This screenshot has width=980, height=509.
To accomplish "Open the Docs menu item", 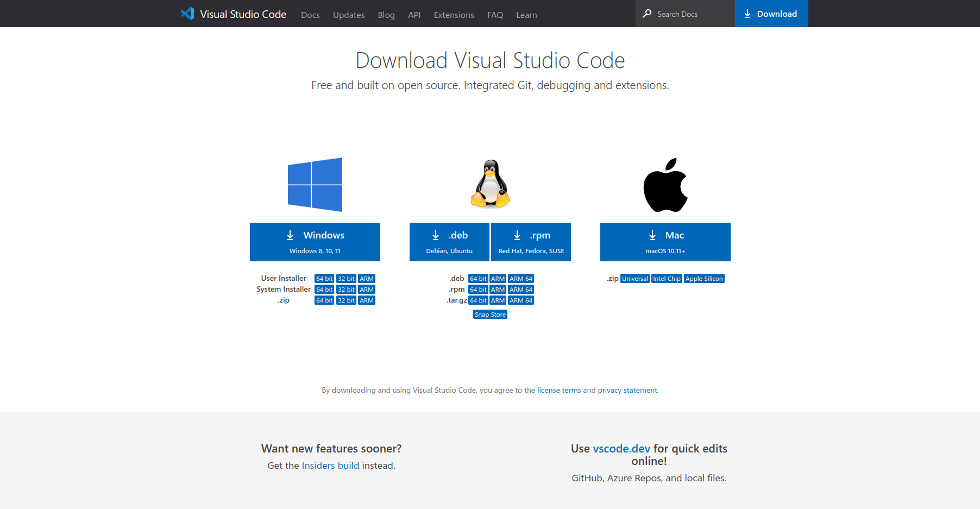I will (310, 15).
